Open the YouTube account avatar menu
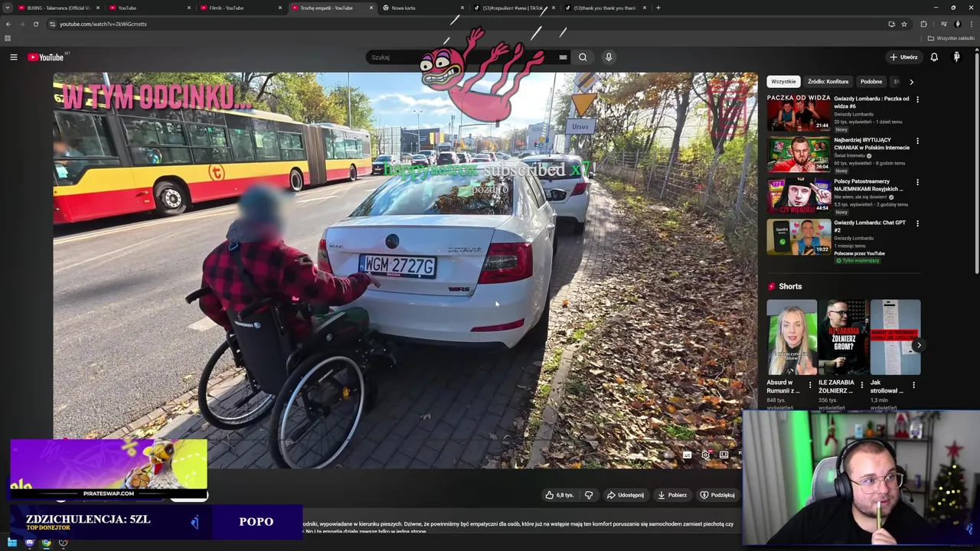Viewport: 980px width, 551px height. point(956,57)
